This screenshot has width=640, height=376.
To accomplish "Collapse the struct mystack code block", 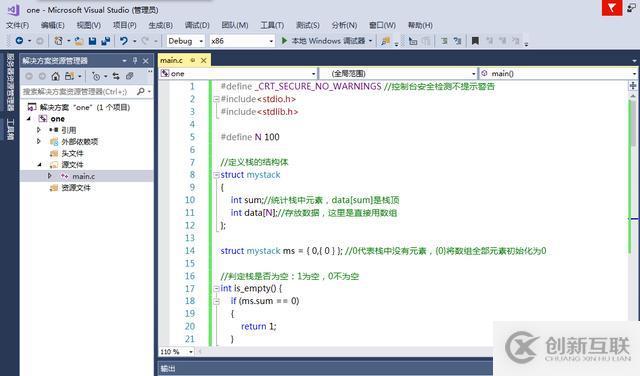I will (216, 175).
